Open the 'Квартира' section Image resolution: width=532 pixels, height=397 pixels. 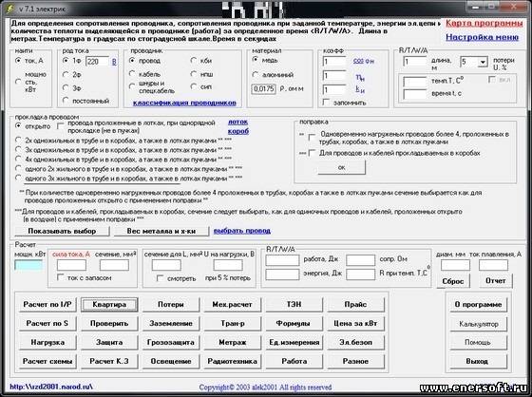click(109, 304)
